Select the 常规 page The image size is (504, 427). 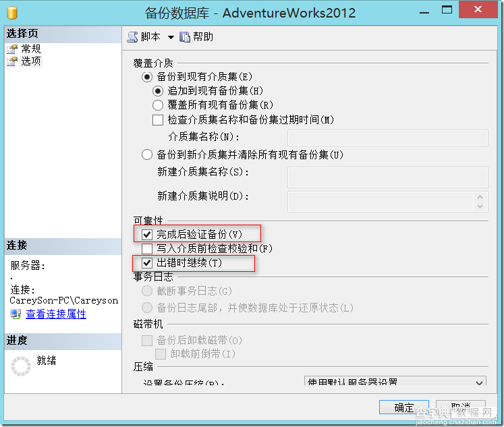pyautogui.click(x=31, y=49)
